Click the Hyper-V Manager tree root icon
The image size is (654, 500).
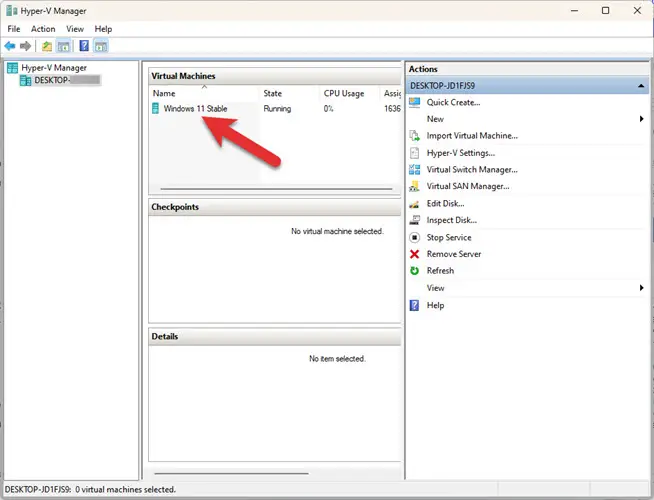(13, 68)
